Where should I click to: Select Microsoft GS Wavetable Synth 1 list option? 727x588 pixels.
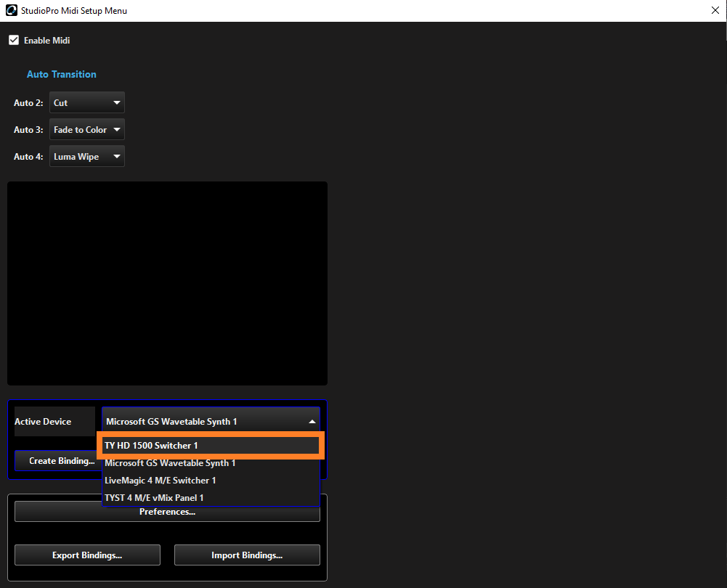211,463
